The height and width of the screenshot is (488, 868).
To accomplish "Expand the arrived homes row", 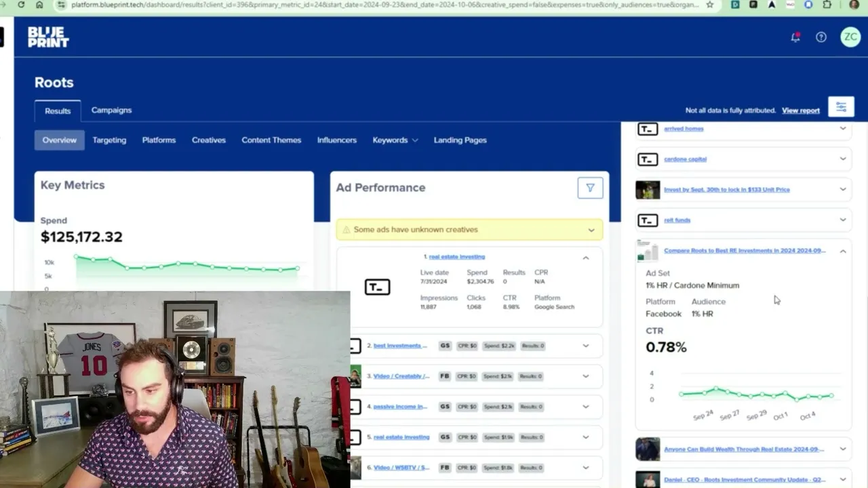I will 843,129.
